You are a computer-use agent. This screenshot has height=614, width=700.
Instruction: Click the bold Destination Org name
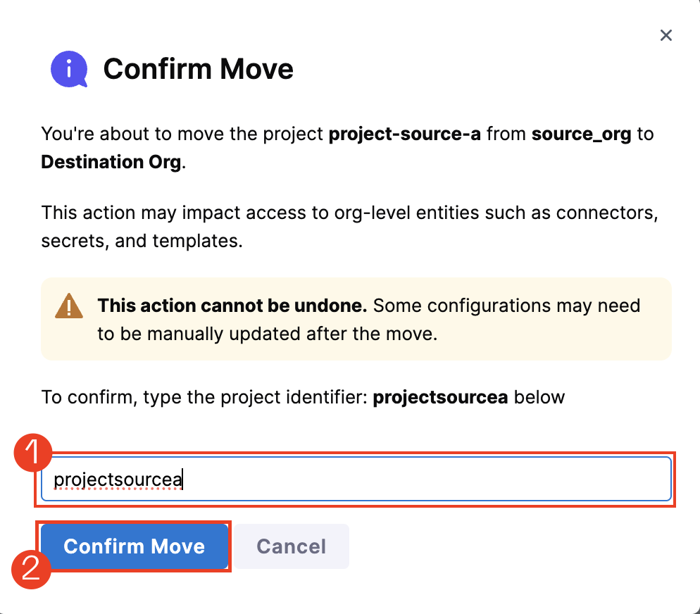click(112, 162)
